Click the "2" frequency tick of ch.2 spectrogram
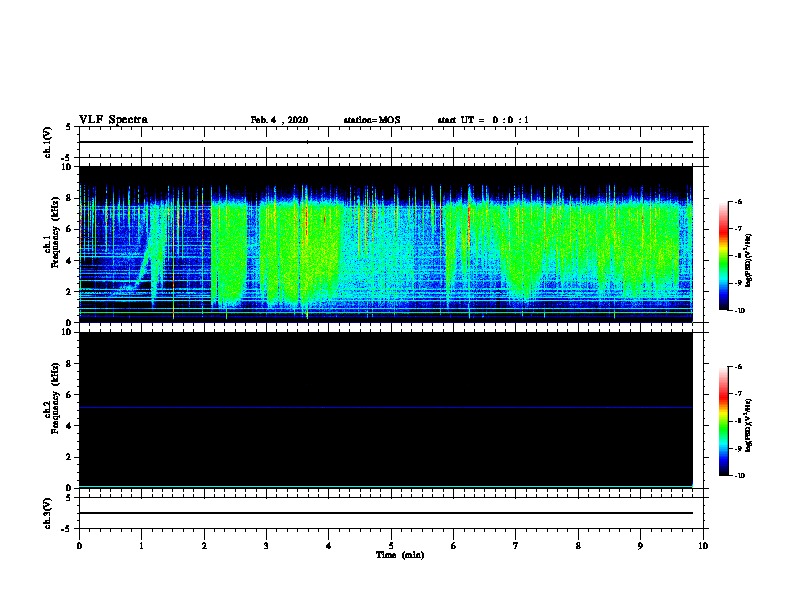The width and height of the screenshot is (792, 612). tap(69, 457)
